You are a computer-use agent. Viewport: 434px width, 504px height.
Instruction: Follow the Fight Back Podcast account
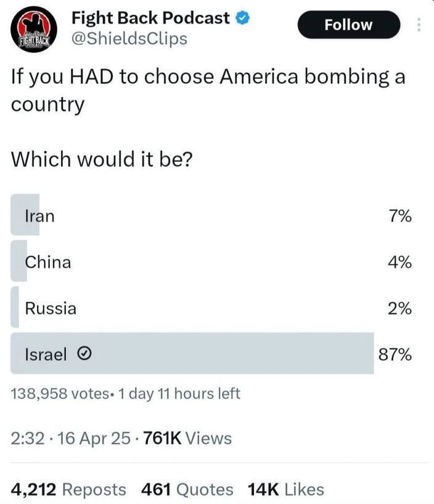pos(349,25)
